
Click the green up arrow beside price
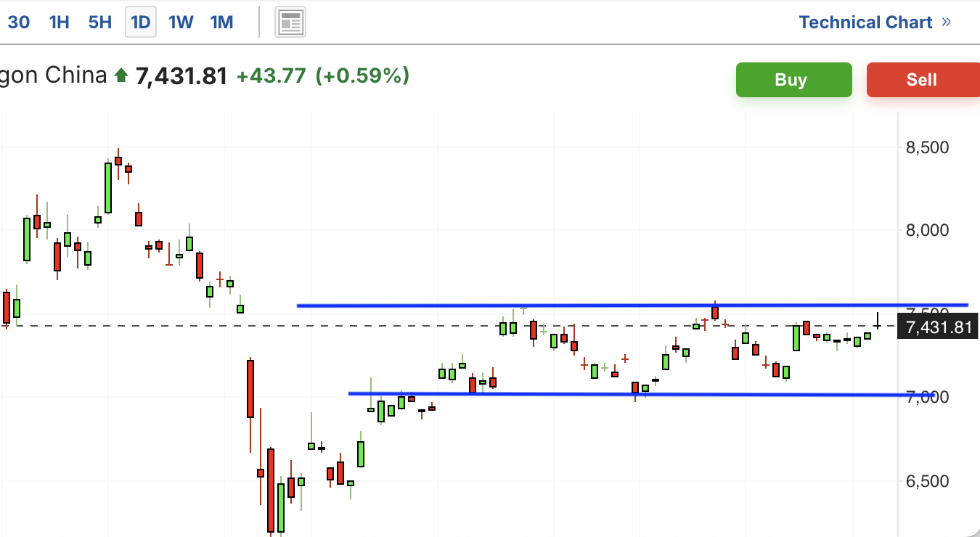121,75
